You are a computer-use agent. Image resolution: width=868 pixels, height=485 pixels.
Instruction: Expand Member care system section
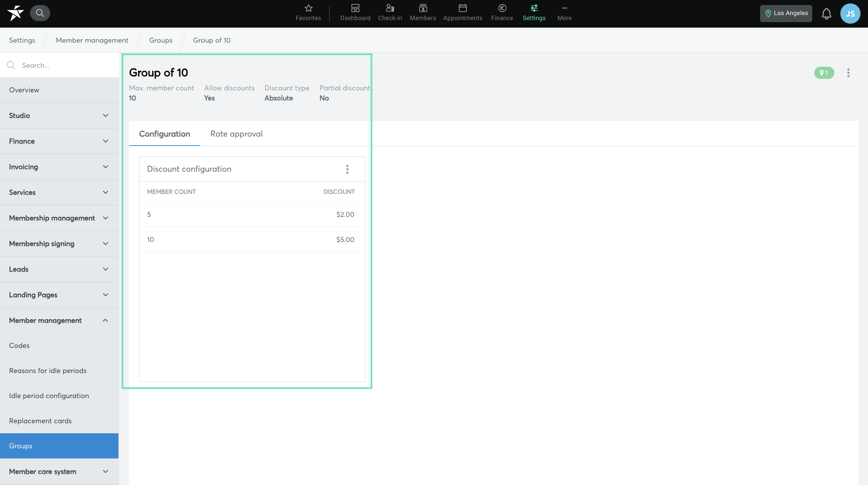click(59, 471)
